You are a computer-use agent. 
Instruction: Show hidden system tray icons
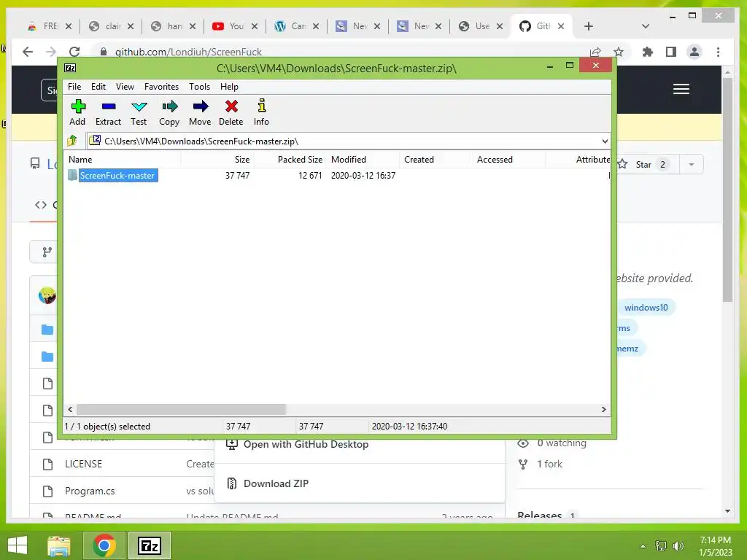[643, 546]
